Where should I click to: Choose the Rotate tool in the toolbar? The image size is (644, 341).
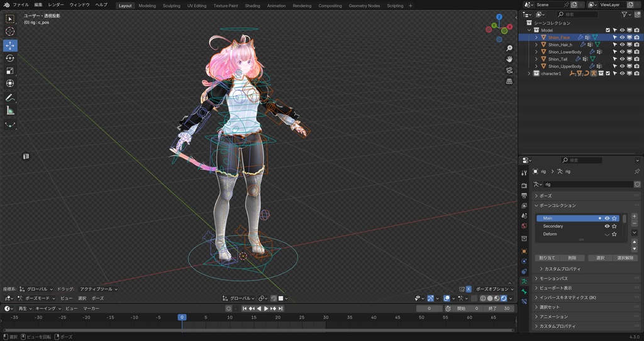[10, 58]
